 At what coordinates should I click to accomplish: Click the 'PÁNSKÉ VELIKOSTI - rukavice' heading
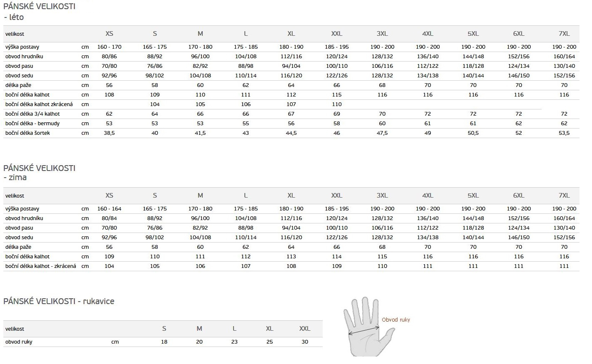click(x=59, y=301)
